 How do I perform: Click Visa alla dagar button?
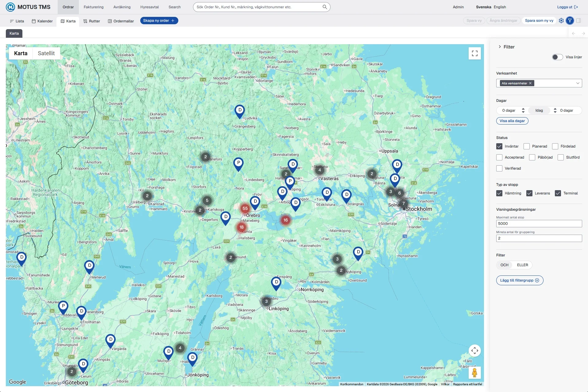click(x=512, y=121)
